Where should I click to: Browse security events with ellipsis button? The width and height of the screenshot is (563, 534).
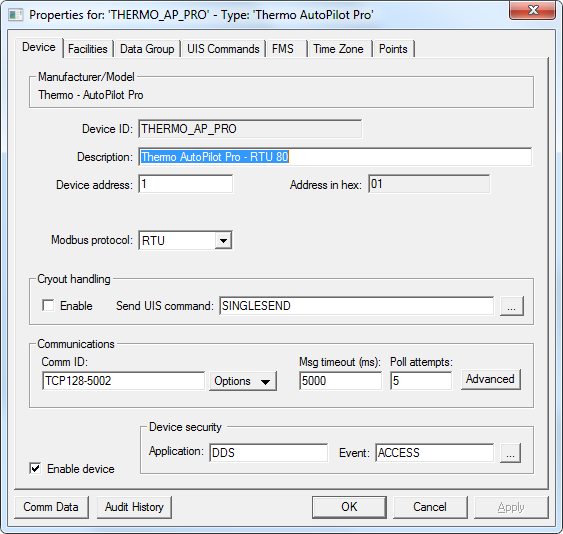click(x=510, y=453)
